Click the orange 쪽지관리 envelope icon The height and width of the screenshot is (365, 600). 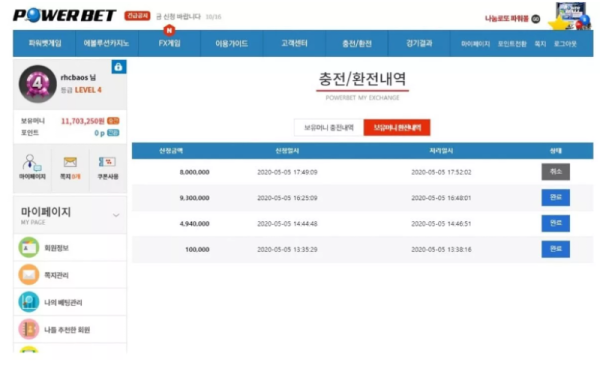29,275
